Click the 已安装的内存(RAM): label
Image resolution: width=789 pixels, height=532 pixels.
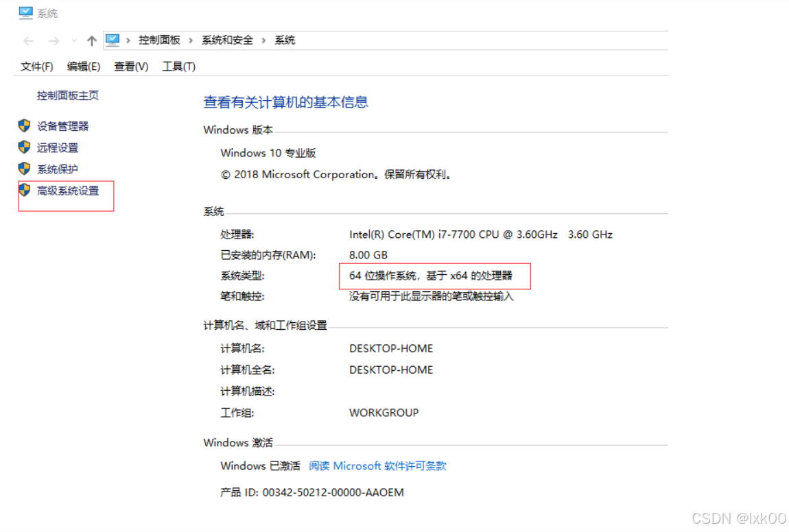coord(268,256)
